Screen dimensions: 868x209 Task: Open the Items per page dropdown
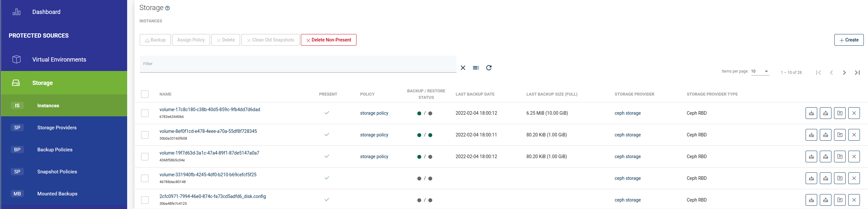[x=760, y=72]
